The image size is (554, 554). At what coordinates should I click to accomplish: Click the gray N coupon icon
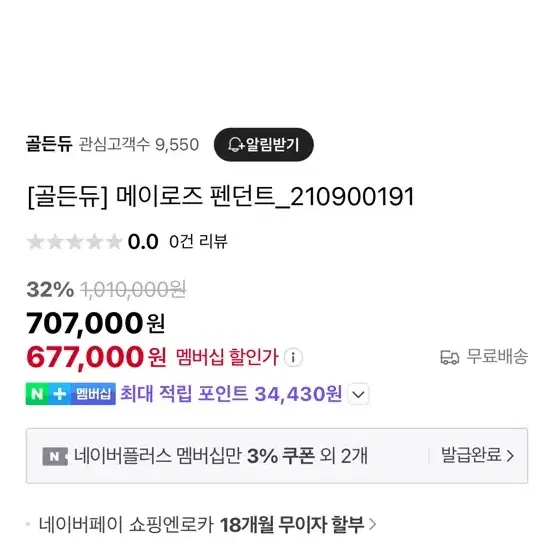55,456
